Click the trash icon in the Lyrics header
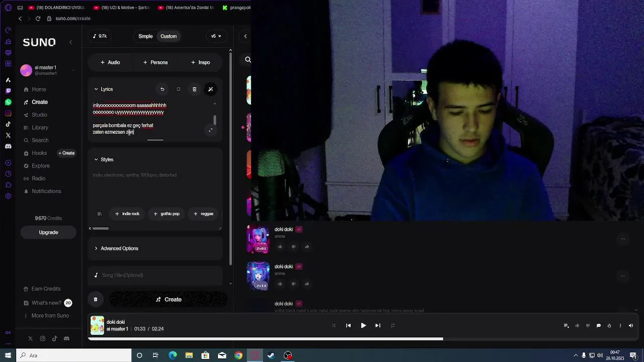The width and height of the screenshot is (644, 362). pyautogui.click(x=194, y=89)
